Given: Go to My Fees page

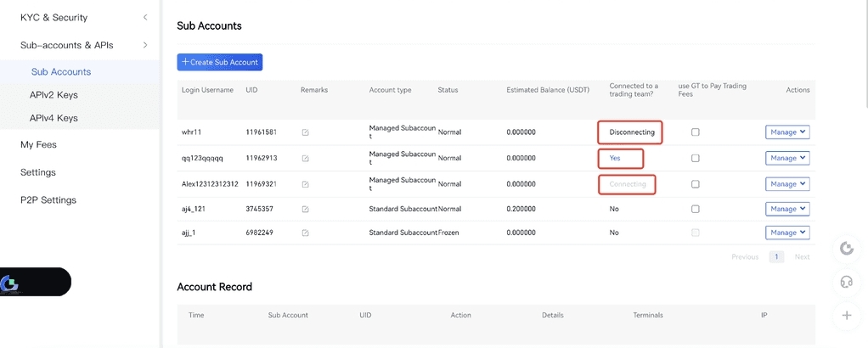Looking at the screenshot, I should (x=38, y=145).
